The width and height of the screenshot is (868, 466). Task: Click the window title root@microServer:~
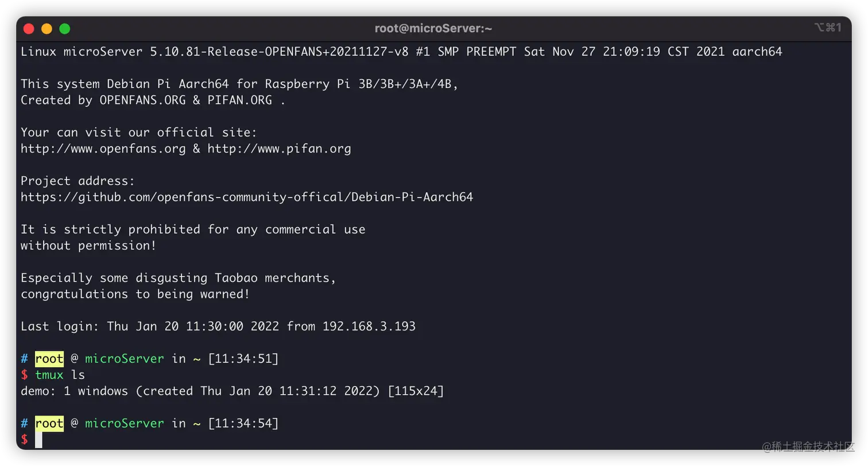[x=433, y=29]
